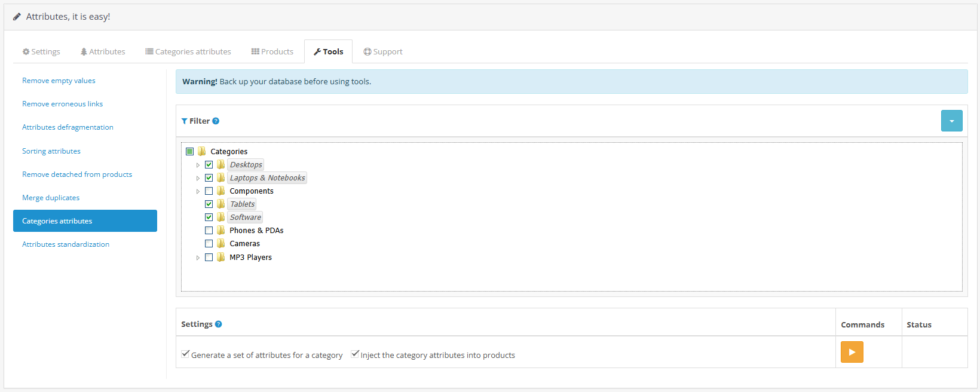Select the Cameras tree label
This screenshot has height=392, width=980.
coord(245,244)
